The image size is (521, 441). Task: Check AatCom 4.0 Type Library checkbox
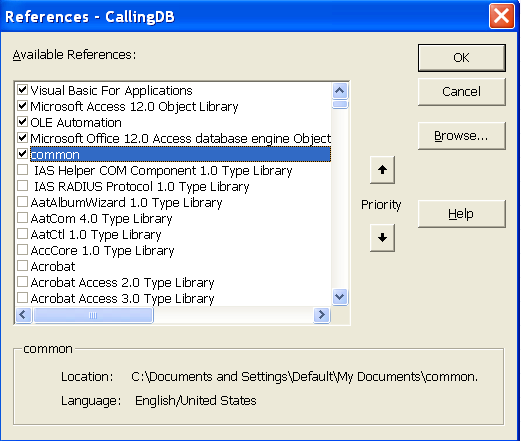tap(22, 218)
